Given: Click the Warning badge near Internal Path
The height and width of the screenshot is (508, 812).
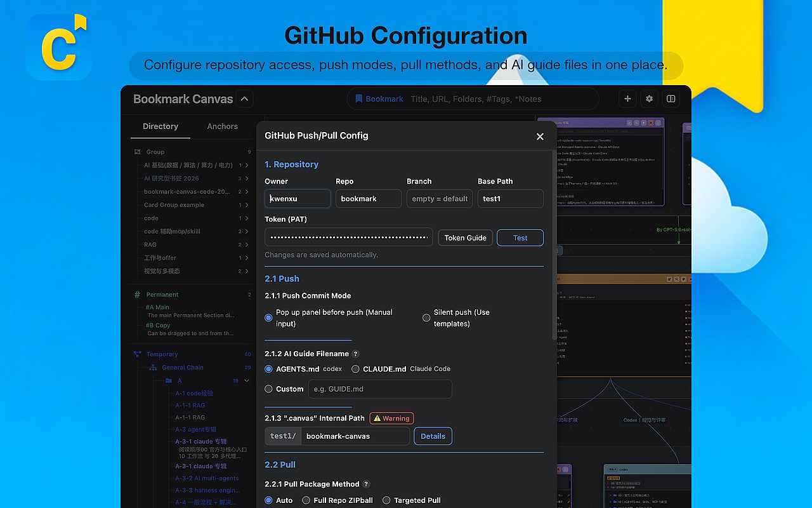Looking at the screenshot, I should (x=391, y=418).
